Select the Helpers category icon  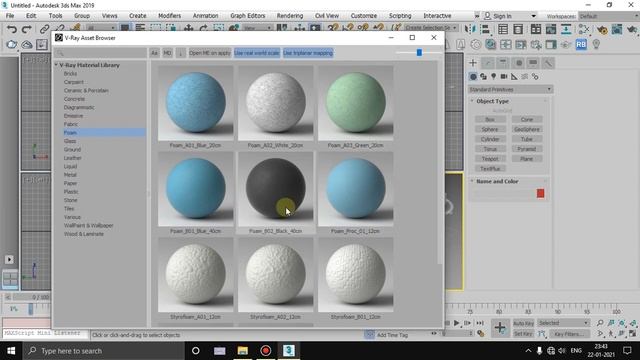coord(514,76)
